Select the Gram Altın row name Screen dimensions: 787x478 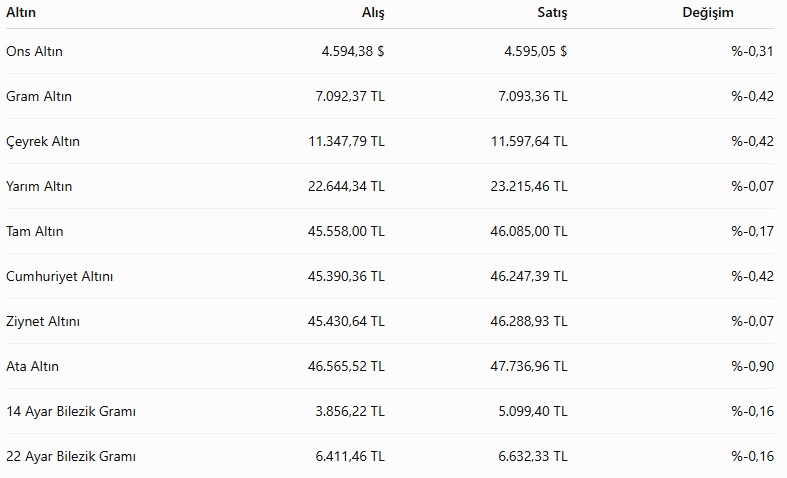click(x=39, y=96)
